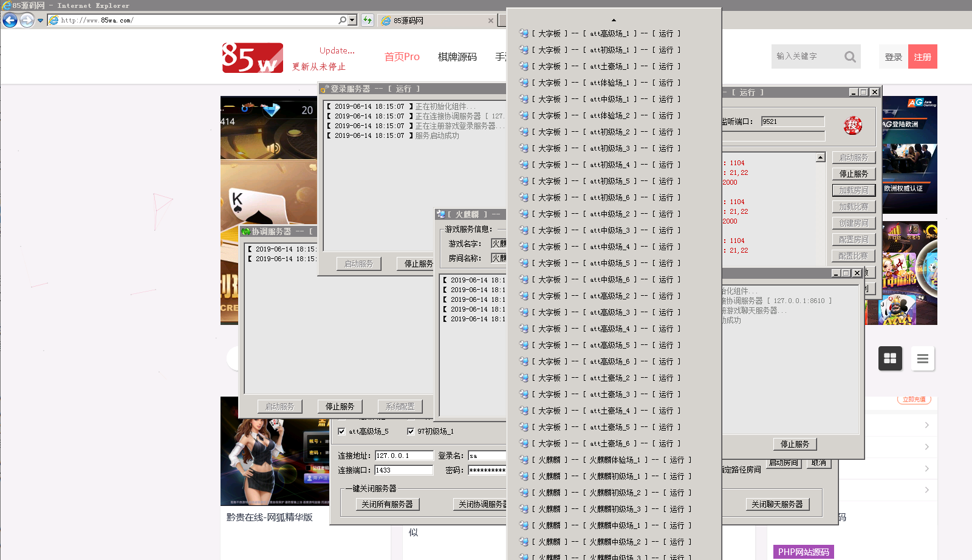Click the scroll-up arrow in room log
The width and height of the screenshot is (972, 560).
pyautogui.click(x=820, y=157)
